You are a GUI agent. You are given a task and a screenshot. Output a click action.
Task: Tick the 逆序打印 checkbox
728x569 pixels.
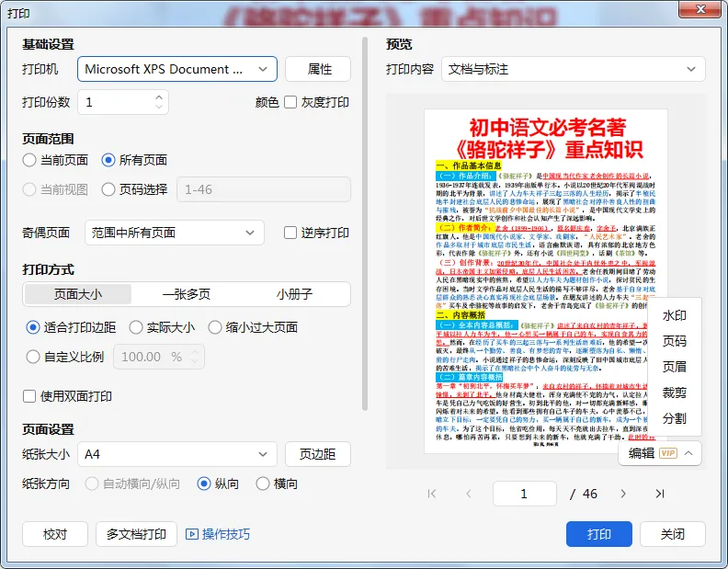(290, 233)
